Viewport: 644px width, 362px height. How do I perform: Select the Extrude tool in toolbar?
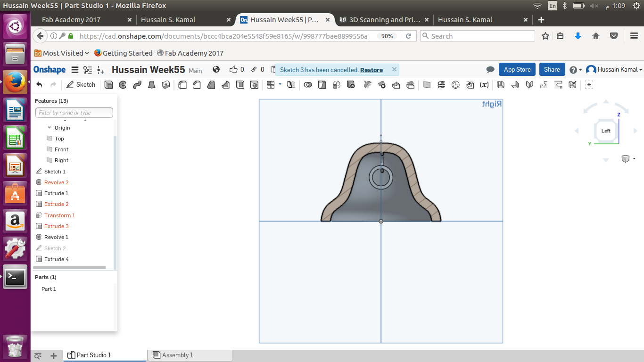click(108, 85)
